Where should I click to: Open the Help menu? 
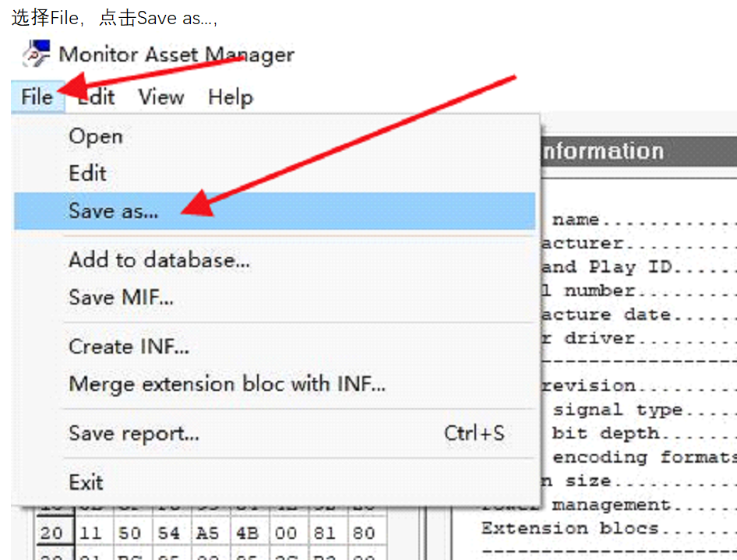pos(230,97)
